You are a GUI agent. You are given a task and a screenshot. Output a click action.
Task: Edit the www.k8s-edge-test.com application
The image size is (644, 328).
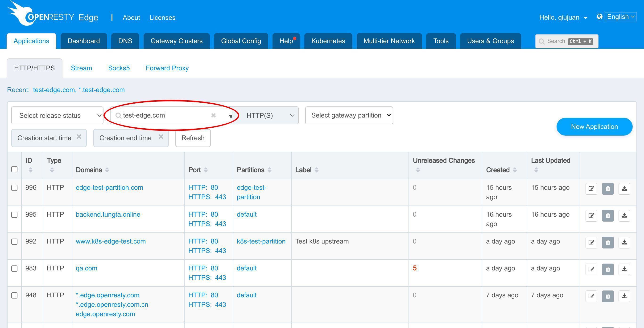pos(591,242)
